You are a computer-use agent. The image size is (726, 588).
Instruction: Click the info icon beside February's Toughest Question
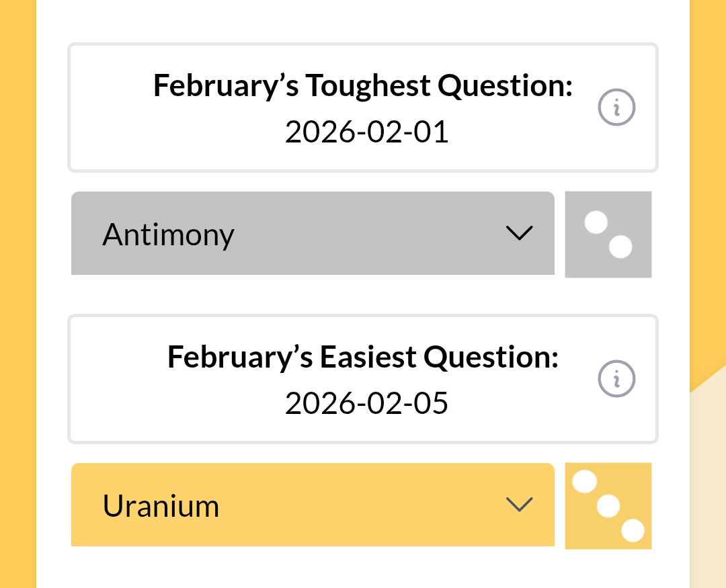coord(616,108)
